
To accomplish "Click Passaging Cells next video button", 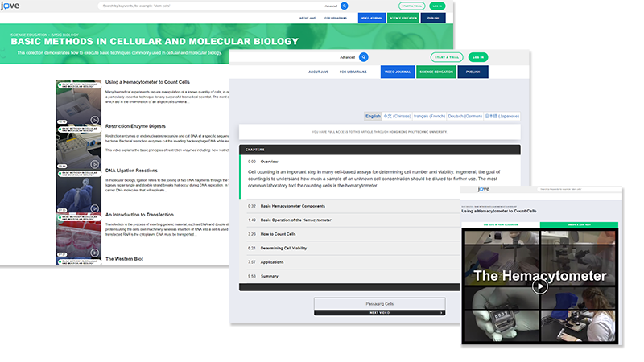I will pyautogui.click(x=379, y=304).
